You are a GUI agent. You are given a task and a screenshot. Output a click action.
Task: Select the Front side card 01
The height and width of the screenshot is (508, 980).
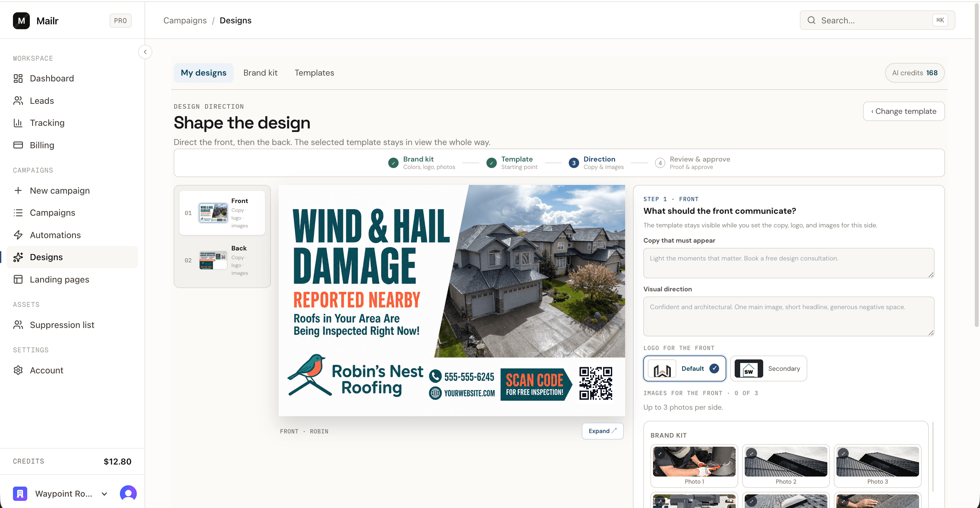[222, 213]
